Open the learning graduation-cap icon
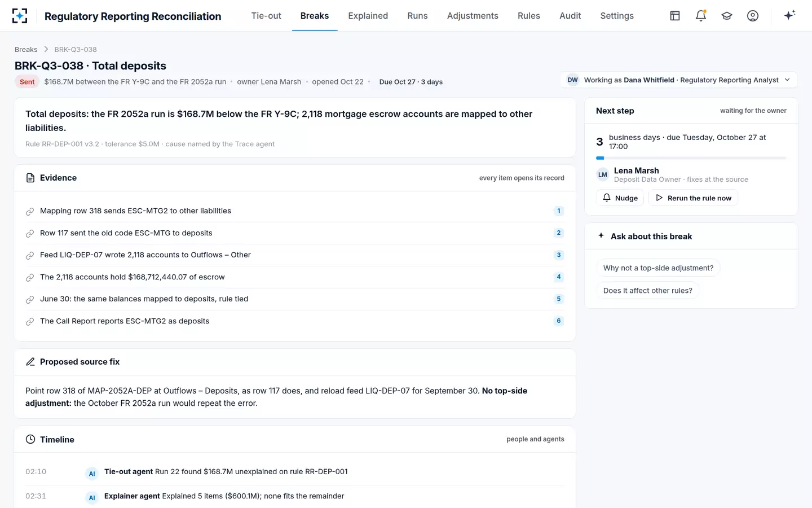812x508 pixels. coord(727,16)
